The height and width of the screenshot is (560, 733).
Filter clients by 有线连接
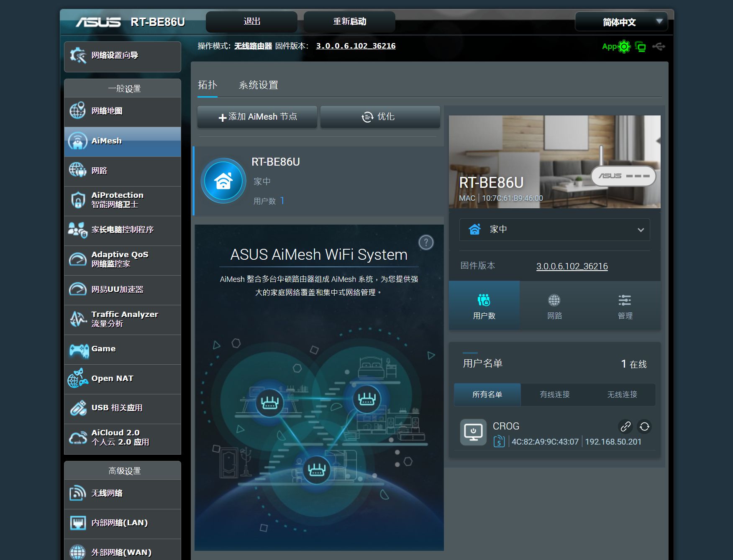[555, 395]
